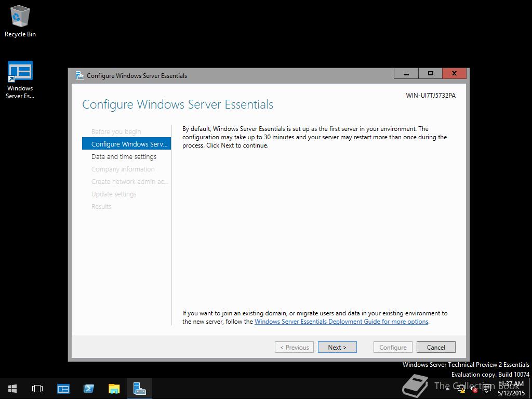Click the greyed-out Configure button
Viewport: 532px width, 399px height.
tap(393, 347)
